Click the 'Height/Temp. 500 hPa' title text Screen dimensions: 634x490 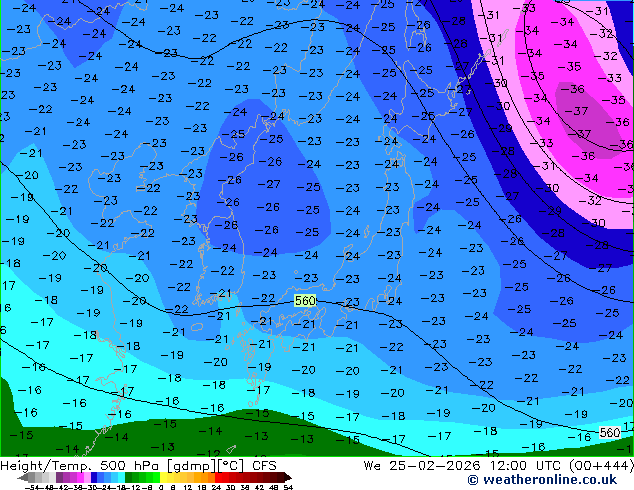click(80, 466)
